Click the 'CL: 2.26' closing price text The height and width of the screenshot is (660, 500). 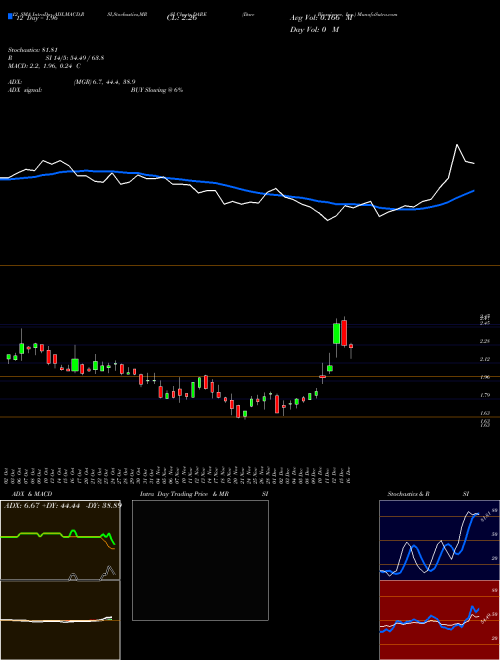[x=181, y=18]
